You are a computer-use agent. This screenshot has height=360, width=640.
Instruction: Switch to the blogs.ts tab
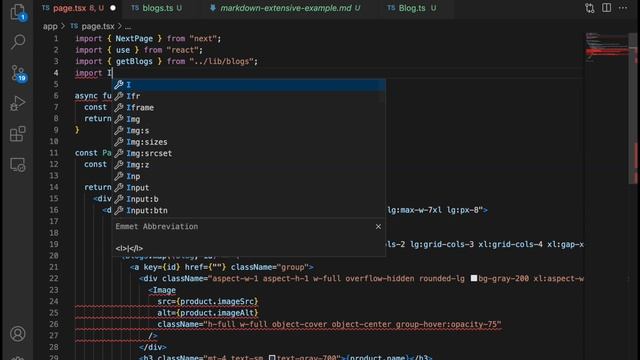pyautogui.click(x=157, y=8)
